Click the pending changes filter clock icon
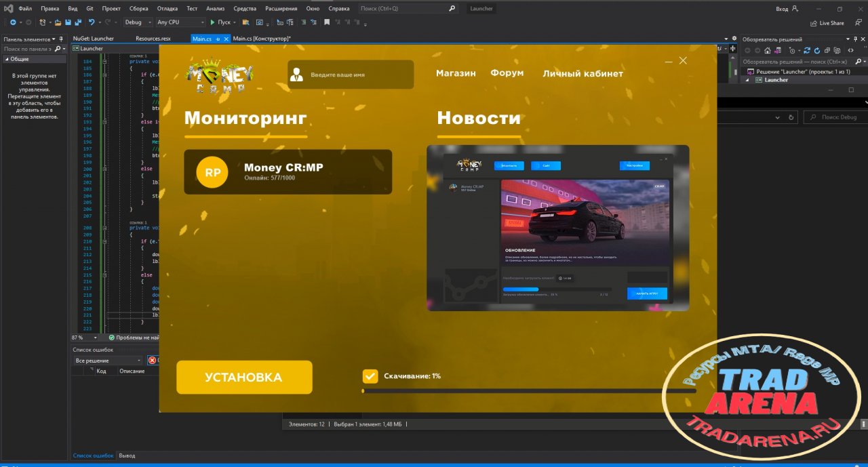Image resolution: width=868 pixels, height=467 pixels. (792, 50)
